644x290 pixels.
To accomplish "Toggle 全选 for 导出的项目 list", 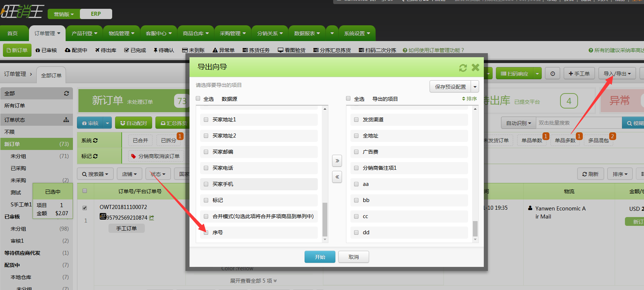I will click(348, 98).
